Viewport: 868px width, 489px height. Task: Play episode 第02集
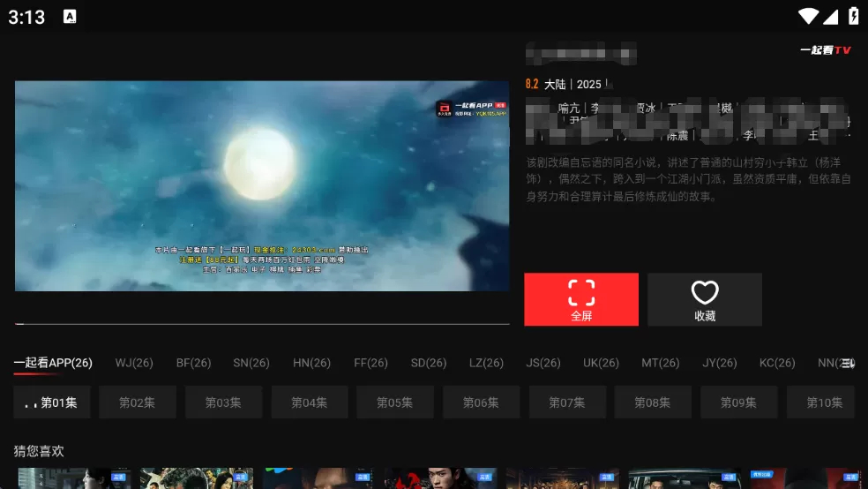pos(137,402)
